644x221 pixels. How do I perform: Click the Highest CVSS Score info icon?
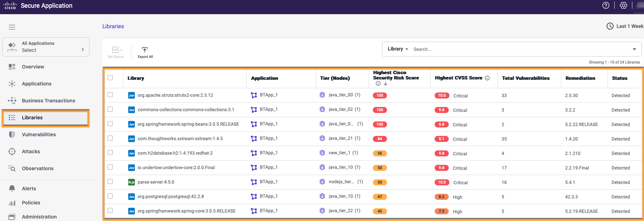coord(487,78)
